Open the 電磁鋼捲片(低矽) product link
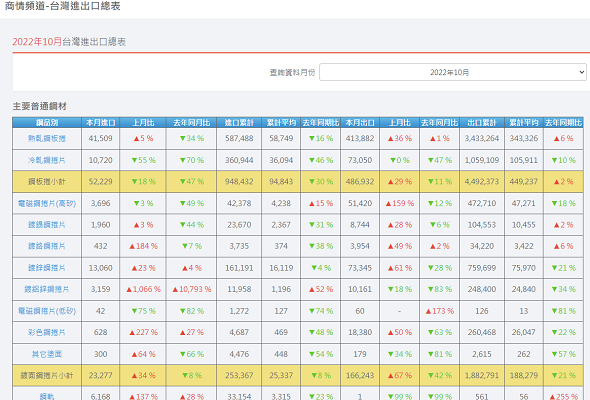Viewport: 590px width, 400px height. point(47,311)
